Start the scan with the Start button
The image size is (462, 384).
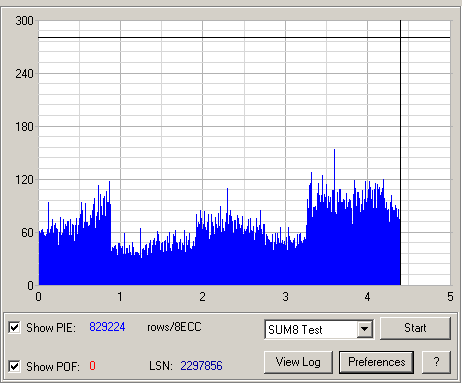point(415,328)
